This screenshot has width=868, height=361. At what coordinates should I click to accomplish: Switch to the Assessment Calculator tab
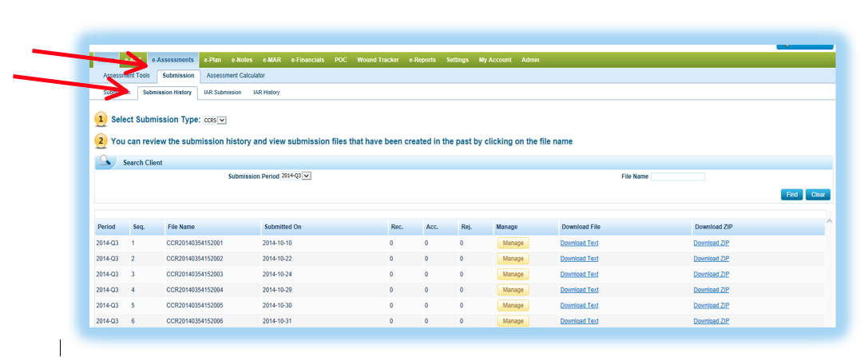pos(236,75)
